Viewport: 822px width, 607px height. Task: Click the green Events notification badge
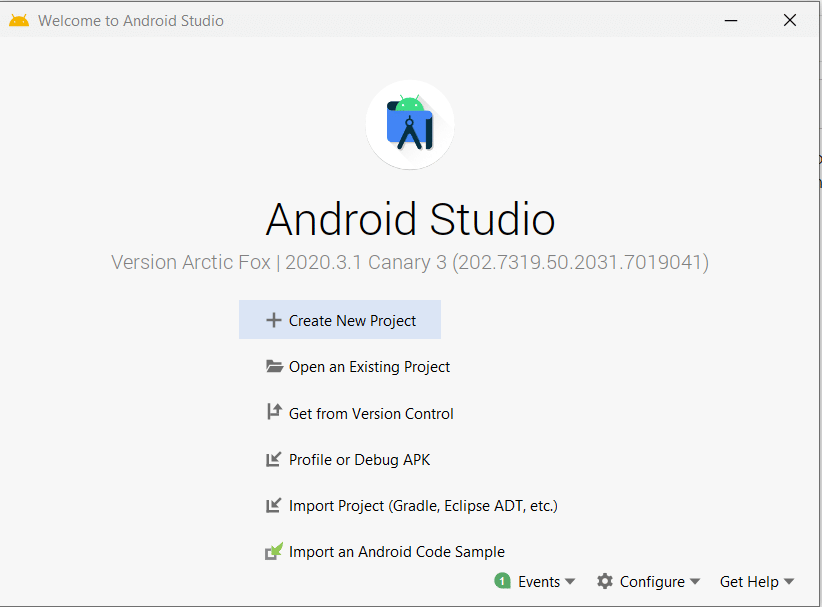pyautogui.click(x=502, y=581)
